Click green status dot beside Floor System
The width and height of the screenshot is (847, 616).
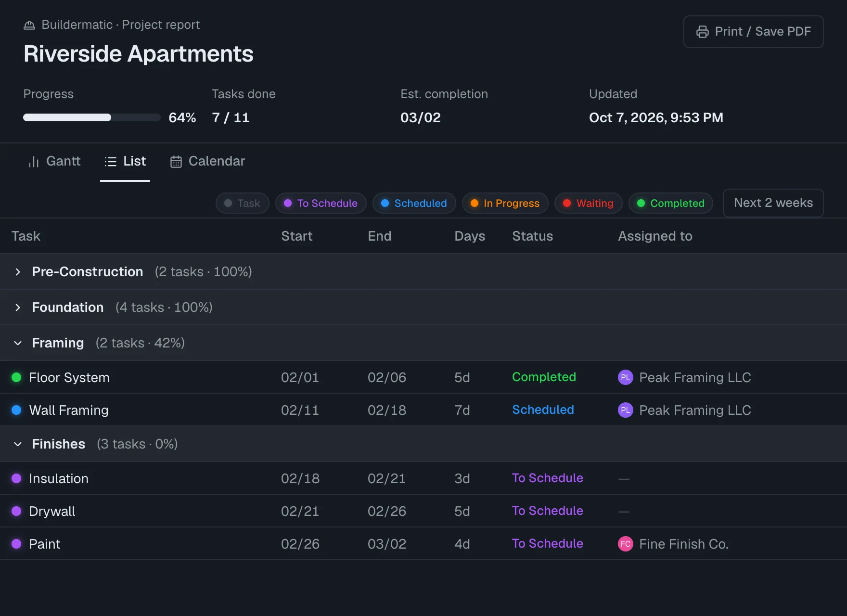pyautogui.click(x=16, y=377)
